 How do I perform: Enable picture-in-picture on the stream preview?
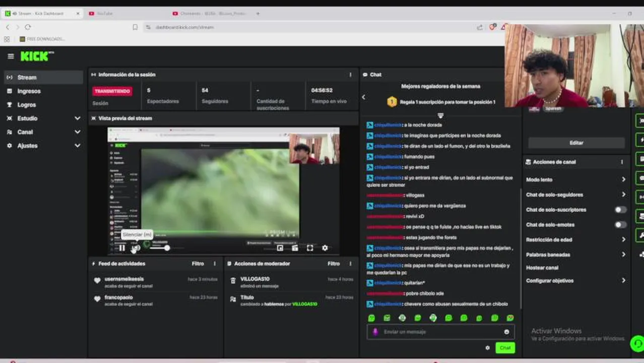[280, 248]
